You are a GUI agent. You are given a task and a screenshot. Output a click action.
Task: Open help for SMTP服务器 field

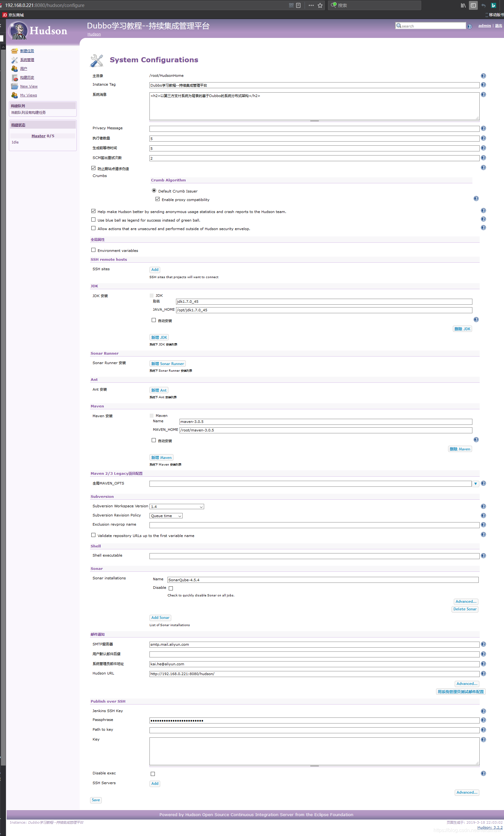pos(483,644)
